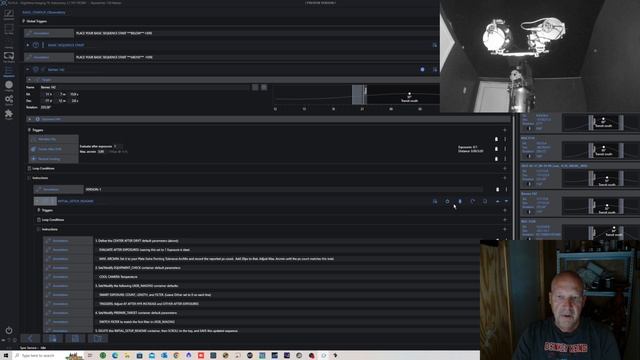
Task: Click the copy icon on INITIAL_SETUP_README row
Action: [x=485, y=201]
